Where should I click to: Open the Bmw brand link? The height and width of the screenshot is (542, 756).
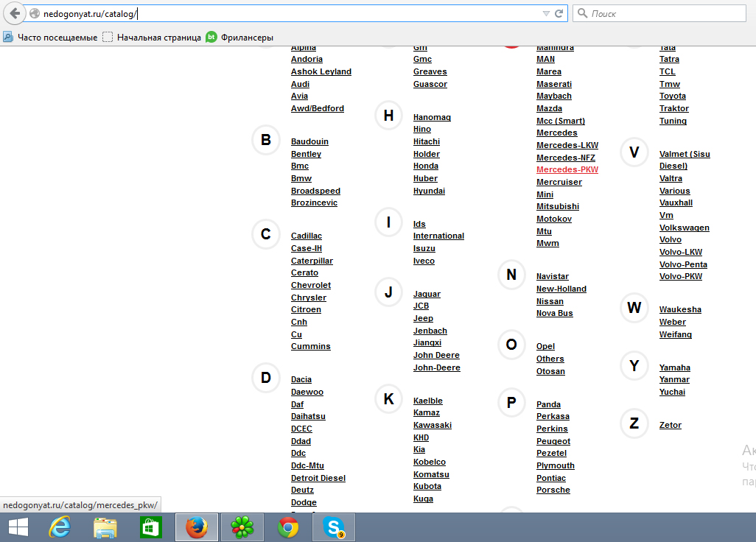(301, 178)
